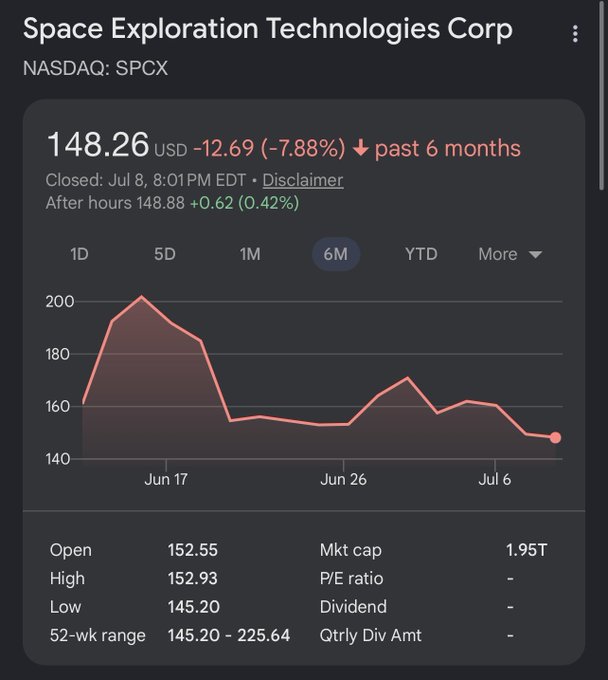The image size is (608, 680).
Task: Expand the More time ranges dropdown
Action: 510,254
